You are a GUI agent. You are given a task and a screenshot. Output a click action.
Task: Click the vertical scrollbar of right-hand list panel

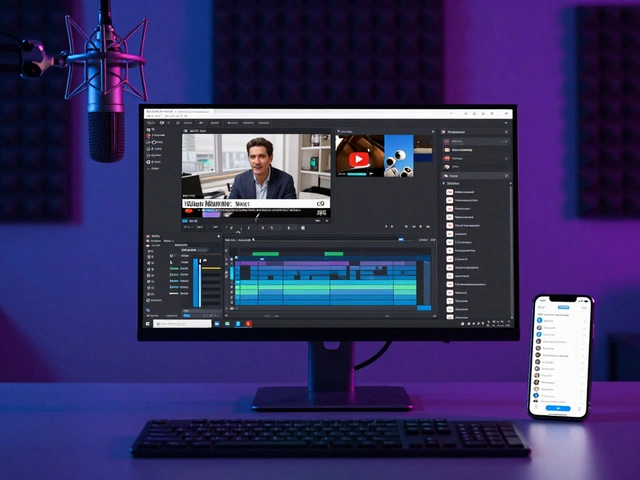coord(511,250)
